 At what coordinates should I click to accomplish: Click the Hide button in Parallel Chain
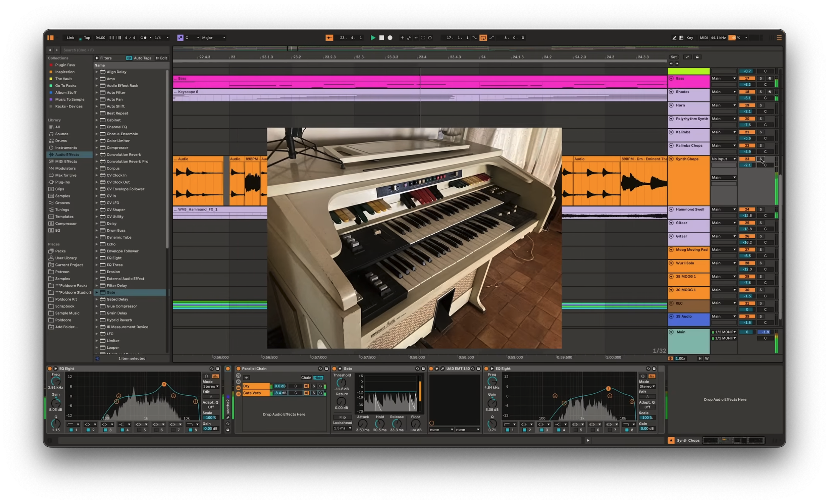pos(318,378)
